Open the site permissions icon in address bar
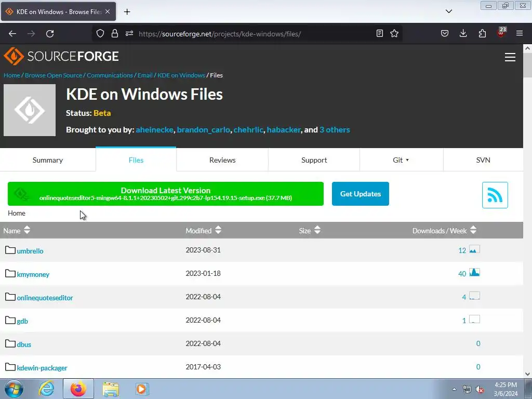 pos(129,34)
